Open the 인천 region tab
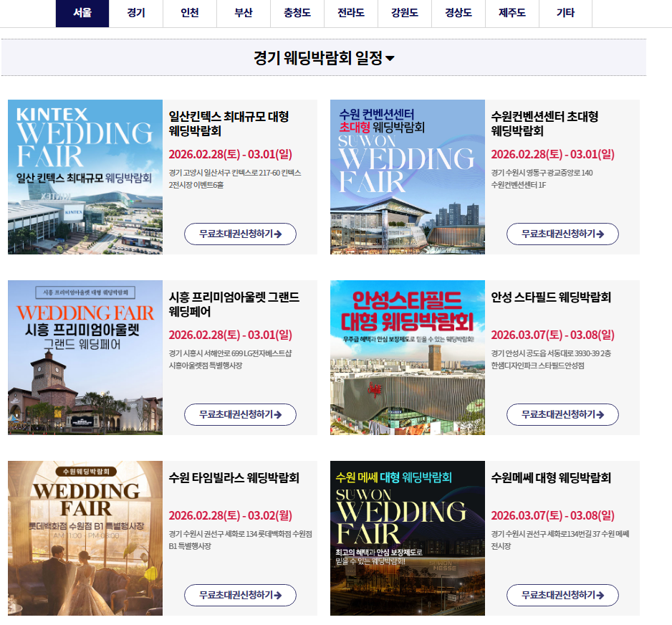Viewport: 672px width, 625px height. (190, 14)
